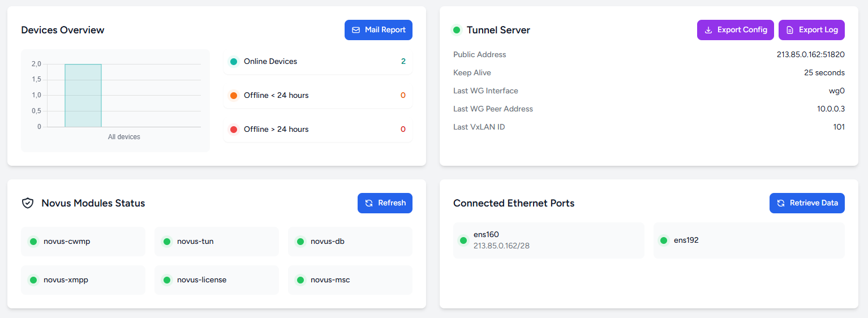Image resolution: width=868 pixels, height=318 pixels.
Task: Click the green status dot of novus-cwmp
Action: click(x=33, y=242)
